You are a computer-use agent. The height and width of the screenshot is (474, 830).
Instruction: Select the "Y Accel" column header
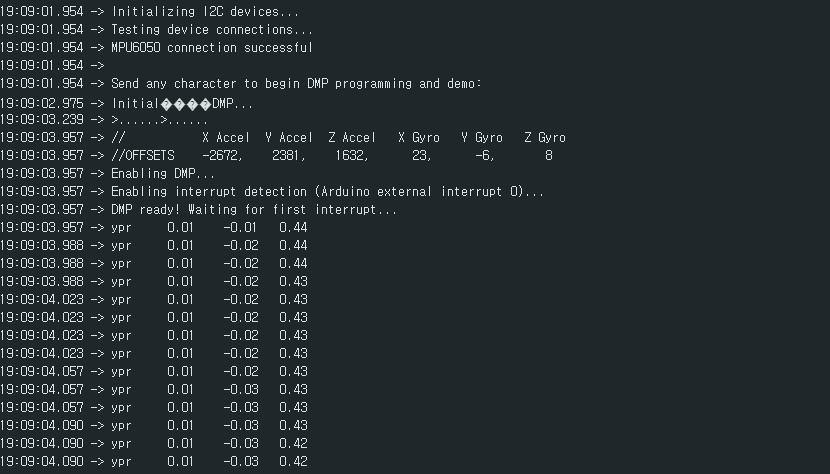click(x=289, y=138)
